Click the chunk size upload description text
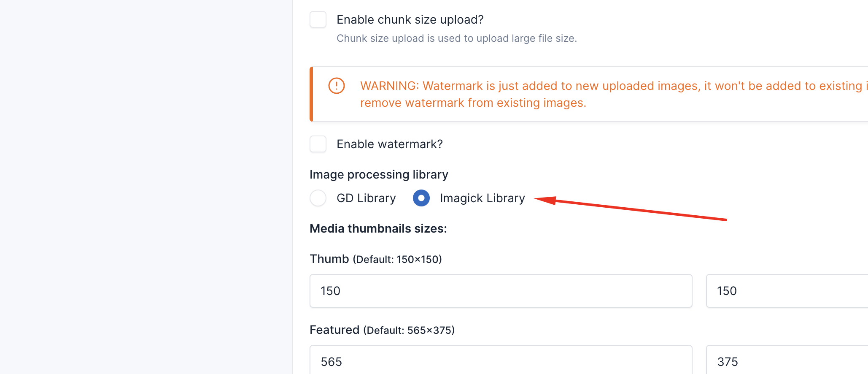 coord(457,38)
